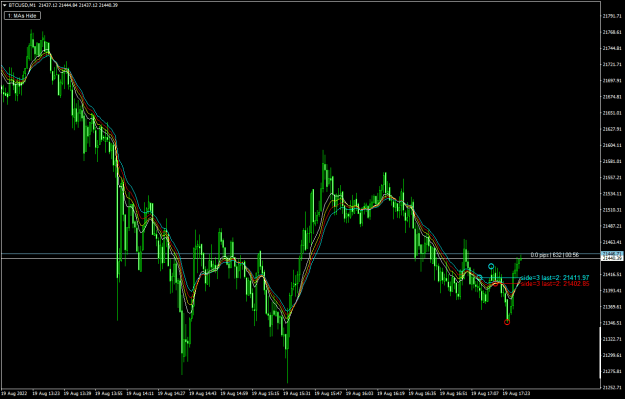Select the red circle marker at the recent low
The height and width of the screenshot is (399, 625).
coord(507,322)
